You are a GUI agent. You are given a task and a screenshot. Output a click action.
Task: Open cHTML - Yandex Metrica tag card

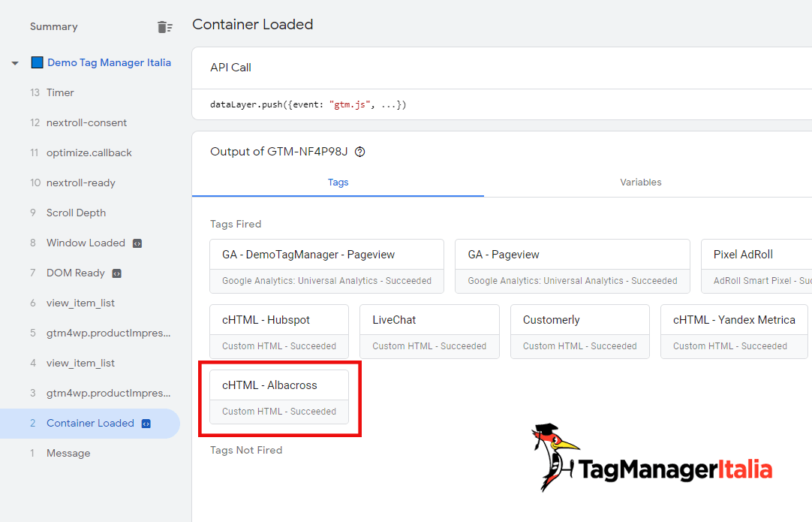click(x=734, y=332)
